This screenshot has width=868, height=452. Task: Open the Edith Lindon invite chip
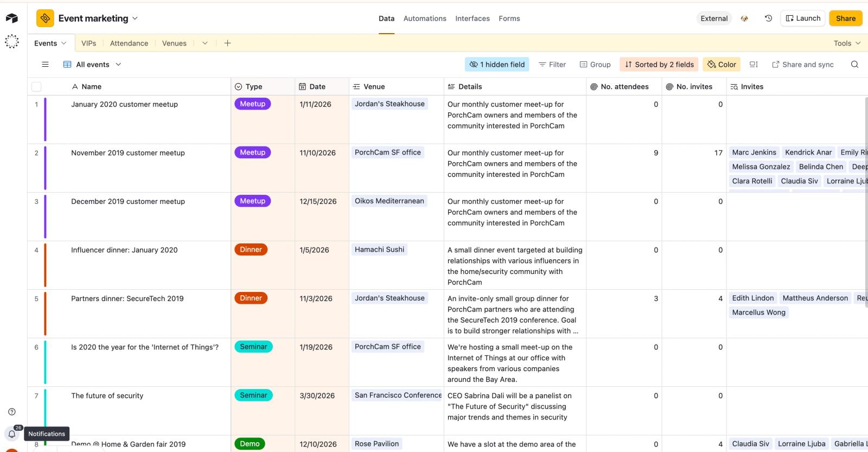tap(753, 298)
